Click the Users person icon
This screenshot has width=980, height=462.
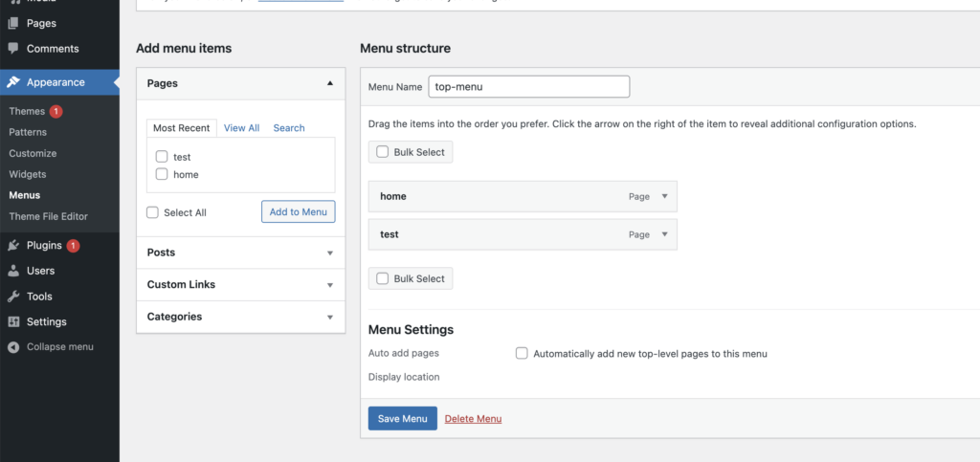coord(13,271)
